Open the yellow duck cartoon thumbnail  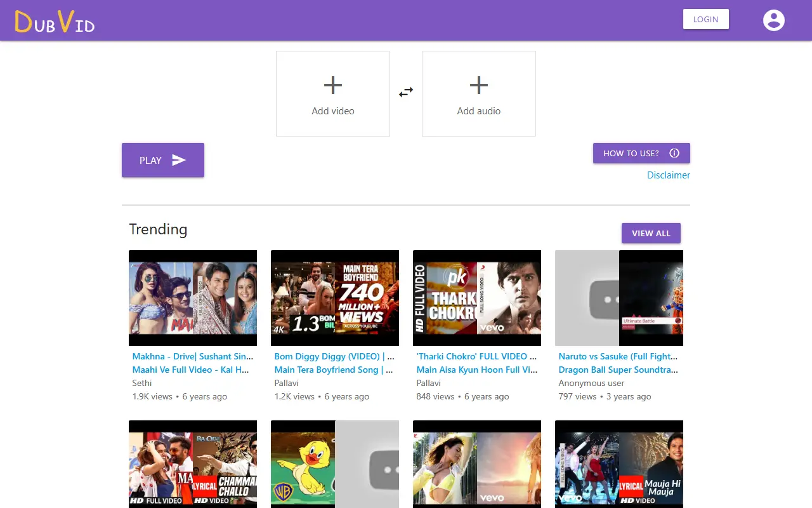click(335, 464)
